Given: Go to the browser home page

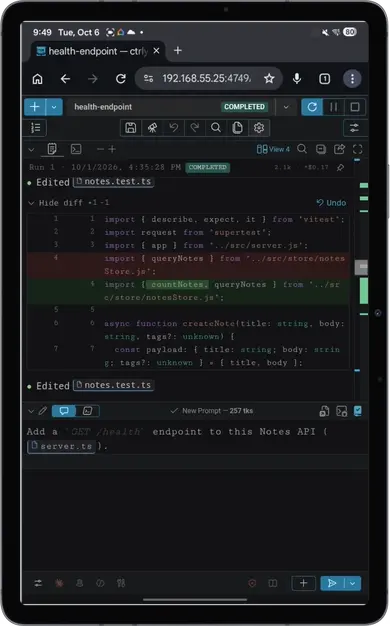Looking at the screenshot, I should [38, 79].
